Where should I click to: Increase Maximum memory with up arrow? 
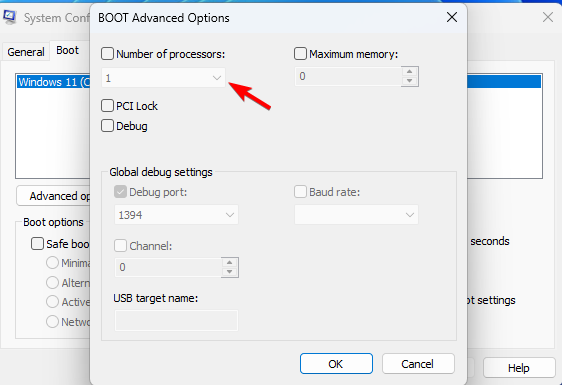click(x=409, y=71)
